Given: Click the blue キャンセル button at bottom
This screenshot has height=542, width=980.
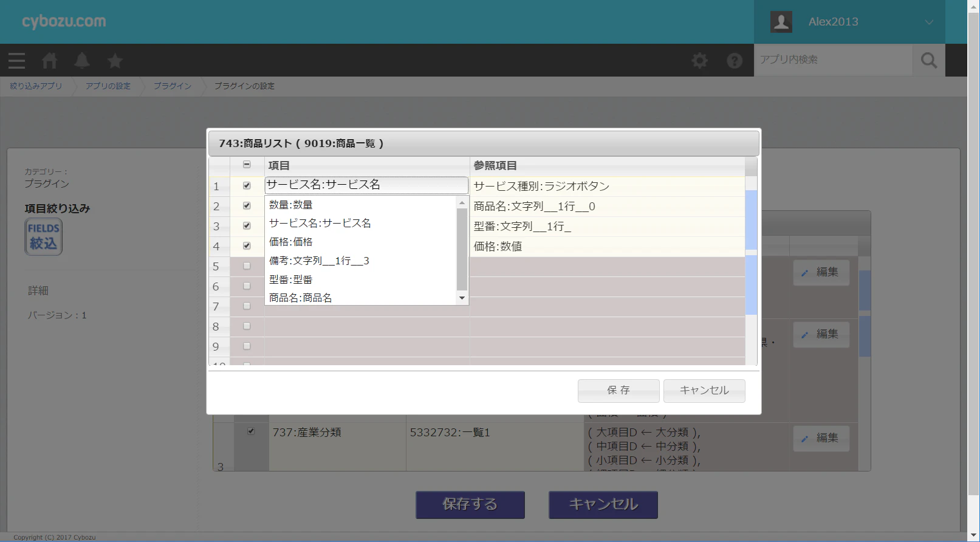Looking at the screenshot, I should (603, 505).
